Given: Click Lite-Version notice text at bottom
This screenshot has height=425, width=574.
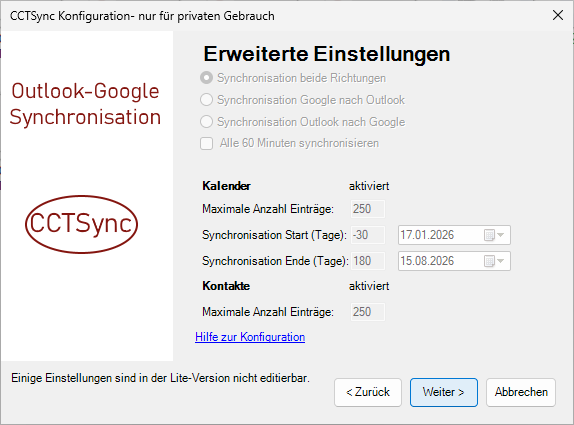Looking at the screenshot, I should point(160,378).
